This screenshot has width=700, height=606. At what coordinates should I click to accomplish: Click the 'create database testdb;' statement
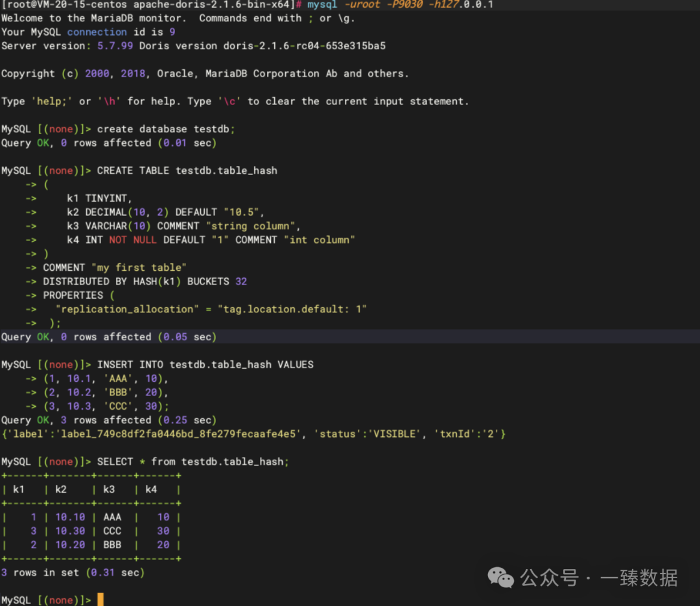[166, 129]
